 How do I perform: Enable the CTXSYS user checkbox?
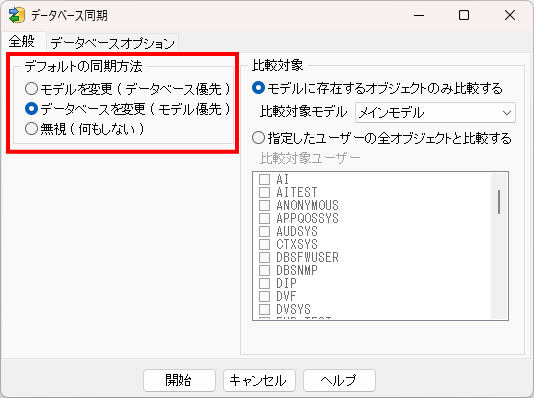pos(264,244)
